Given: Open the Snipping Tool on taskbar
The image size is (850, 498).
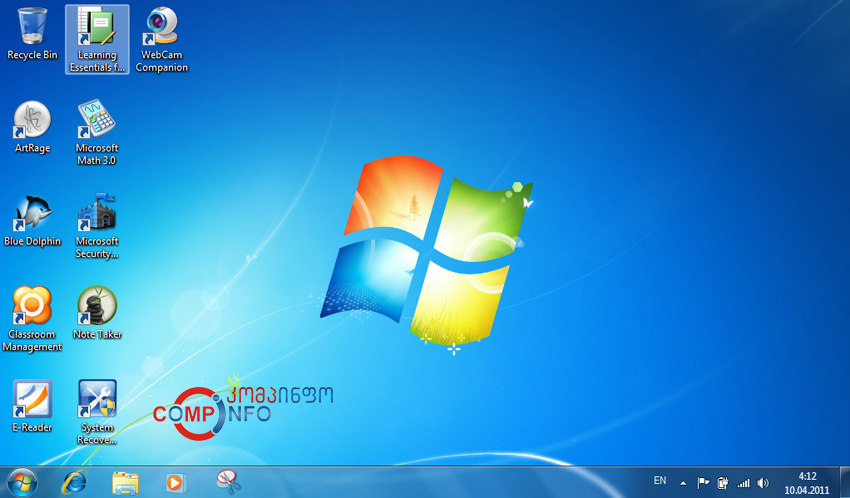Looking at the screenshot, I should 228,482.
